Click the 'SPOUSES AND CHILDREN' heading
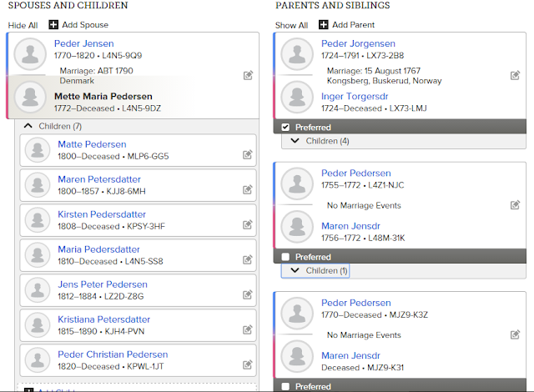This screenshot has width=534, height=392. point(68,6)
